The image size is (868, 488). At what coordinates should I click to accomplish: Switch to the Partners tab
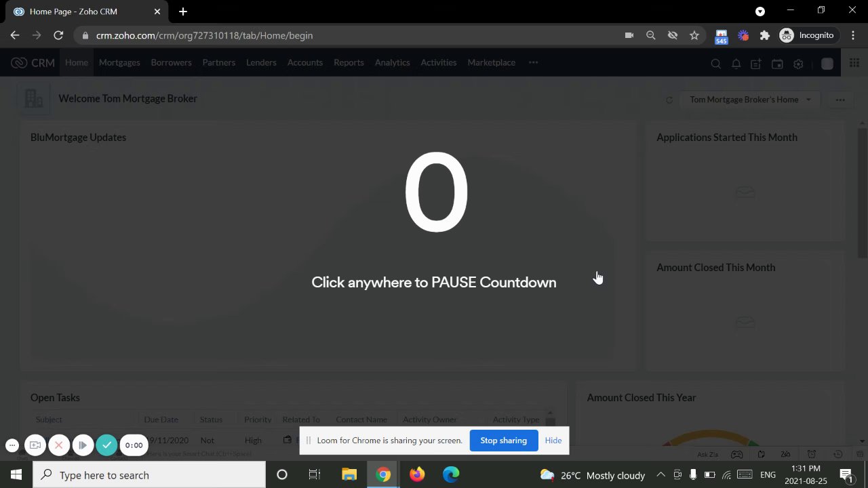(219, 62)
